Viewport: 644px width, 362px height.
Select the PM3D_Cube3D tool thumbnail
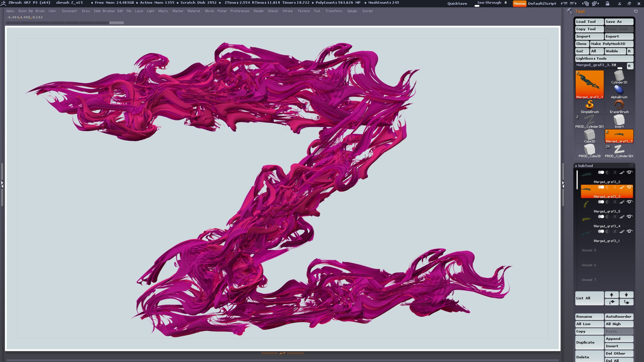(x=589, y=150)
